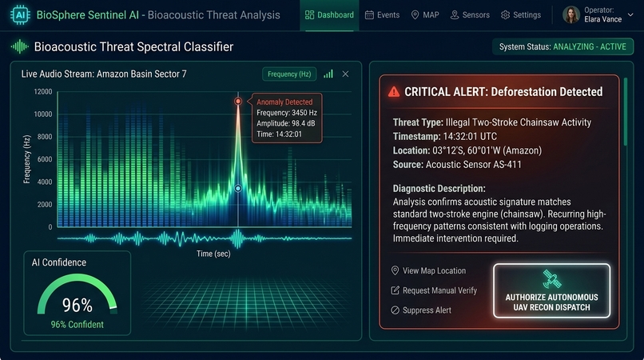Click the Timestamp: 14:32:01 UTC line
The height and width of the screenshot is (360, 644).
coord(445,137)
